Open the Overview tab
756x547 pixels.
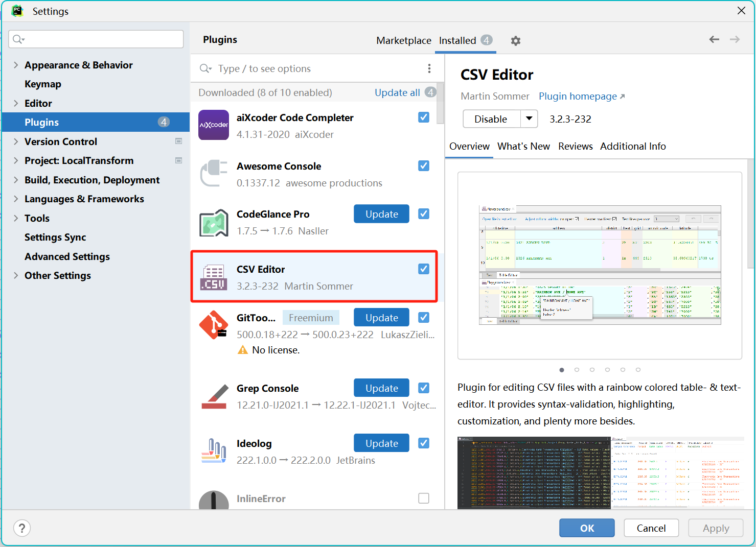tap(469, 147)
